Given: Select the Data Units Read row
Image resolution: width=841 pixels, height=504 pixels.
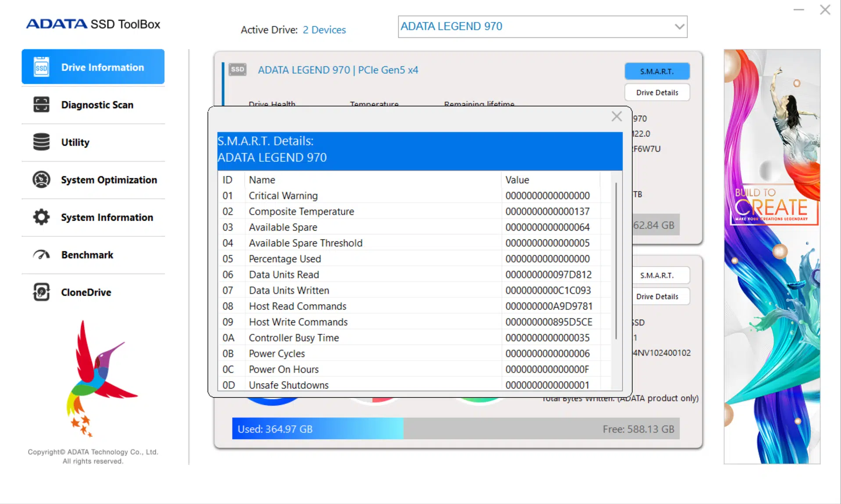Looking at the screenshot, I should click(415, 275).
